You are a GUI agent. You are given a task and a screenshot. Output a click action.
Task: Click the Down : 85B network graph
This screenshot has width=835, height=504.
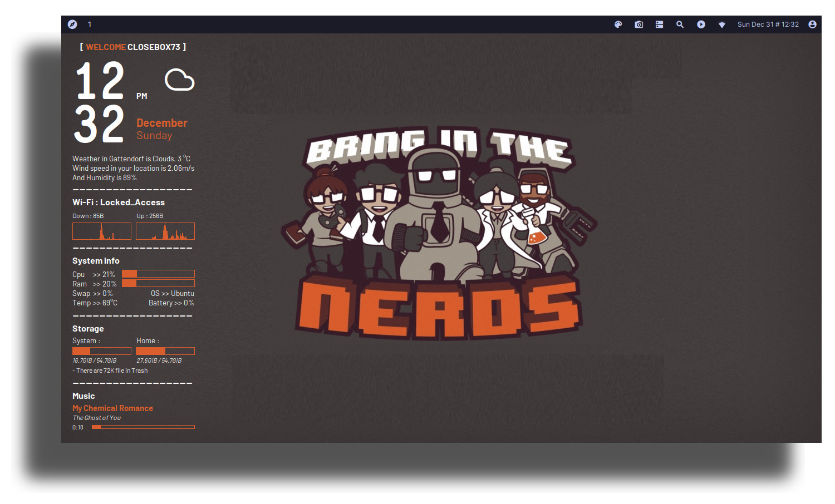[x=102, y=231]
